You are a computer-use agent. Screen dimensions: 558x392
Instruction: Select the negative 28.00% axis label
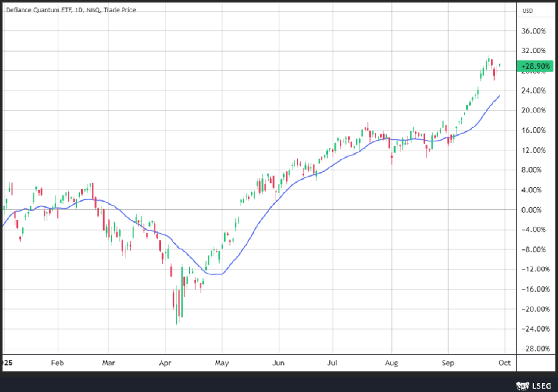click(535, 349)
